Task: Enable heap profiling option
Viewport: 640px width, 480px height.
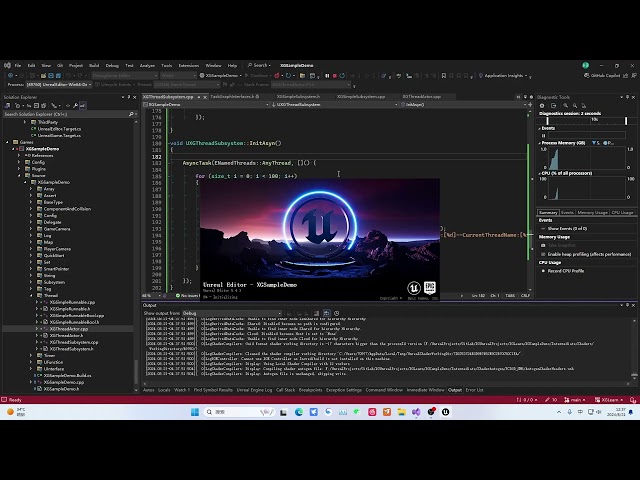Action: [x=585, y=254]
